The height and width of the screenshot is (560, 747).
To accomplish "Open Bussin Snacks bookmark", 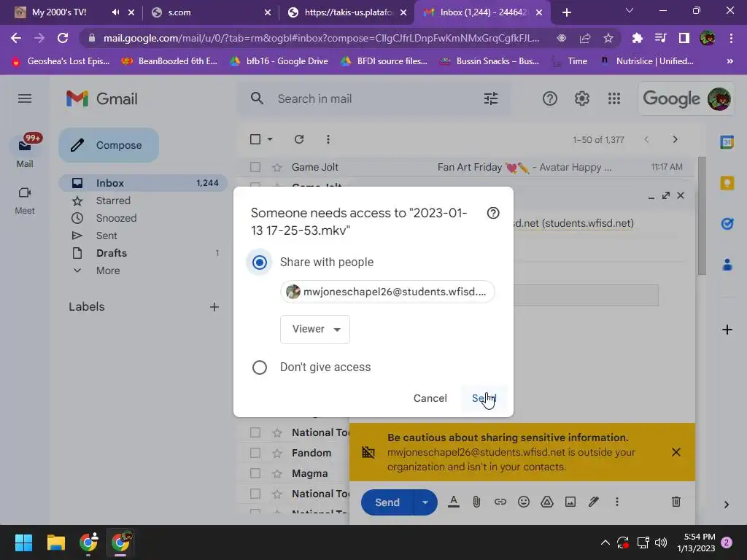I will pyautogui.click(x=489, y=61).
